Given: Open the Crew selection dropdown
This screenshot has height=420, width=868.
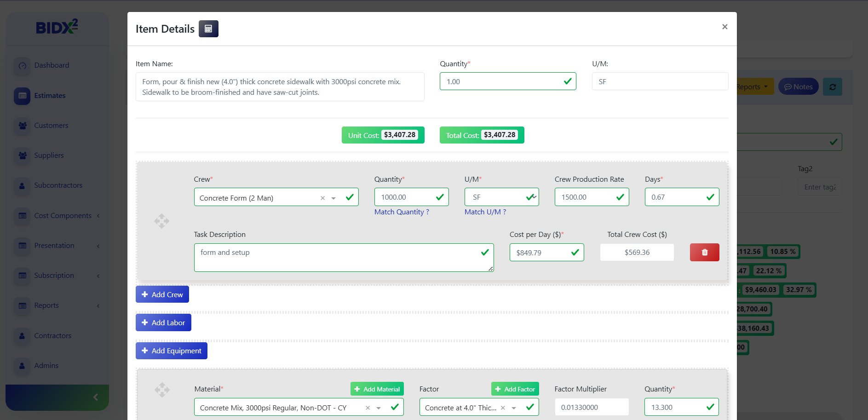Looking at the screenshot, I should click(333, 197).
